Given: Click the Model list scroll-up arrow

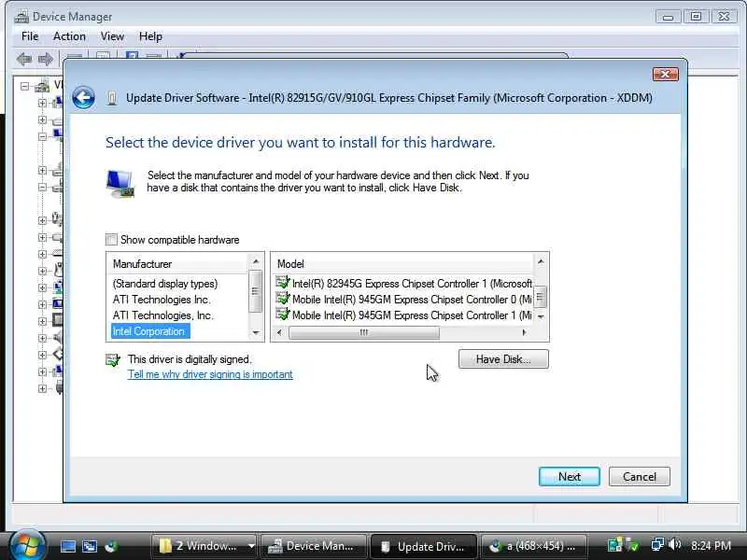Looking at the screenshot, I should [541, 261].
